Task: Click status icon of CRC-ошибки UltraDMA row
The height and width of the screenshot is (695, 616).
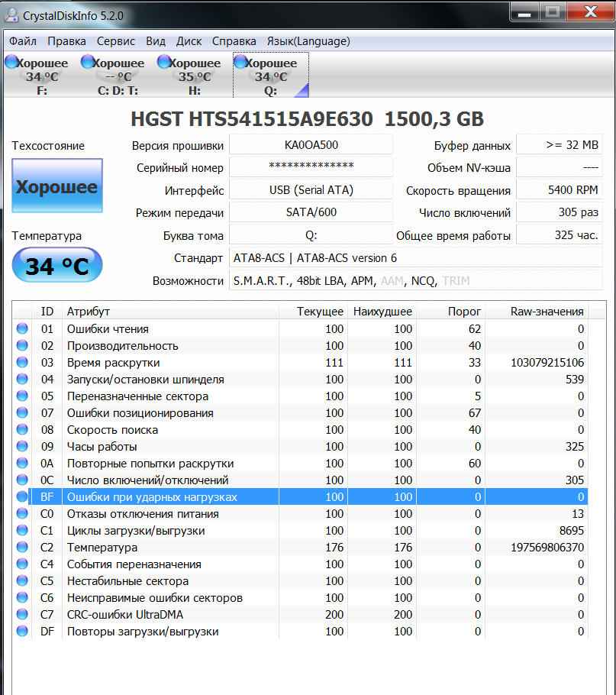Action: click(x=22, y=614)
